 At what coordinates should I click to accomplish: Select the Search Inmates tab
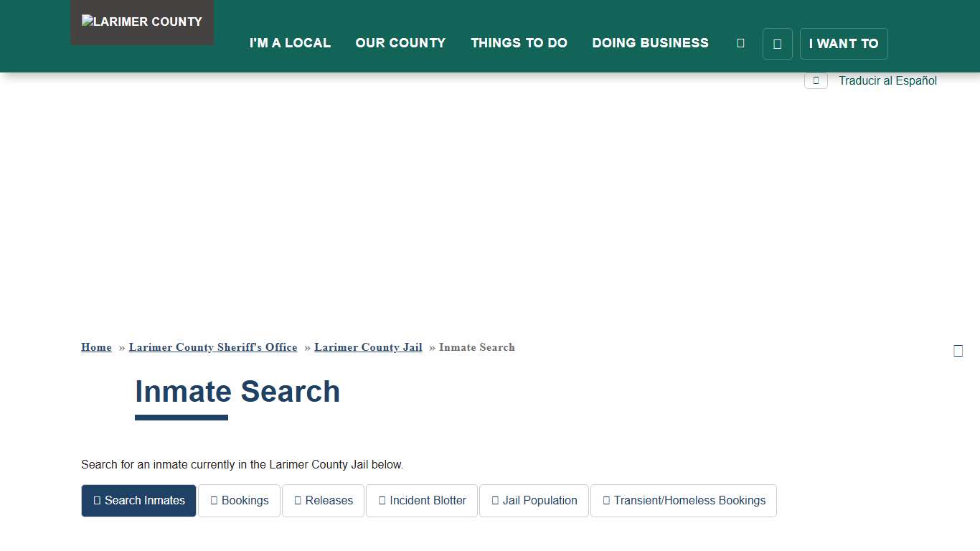(138, 500)
